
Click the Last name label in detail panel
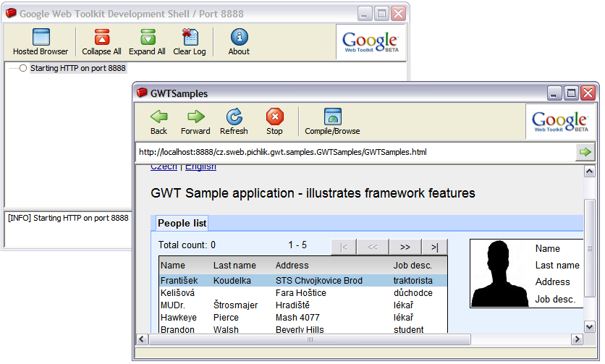557,265
